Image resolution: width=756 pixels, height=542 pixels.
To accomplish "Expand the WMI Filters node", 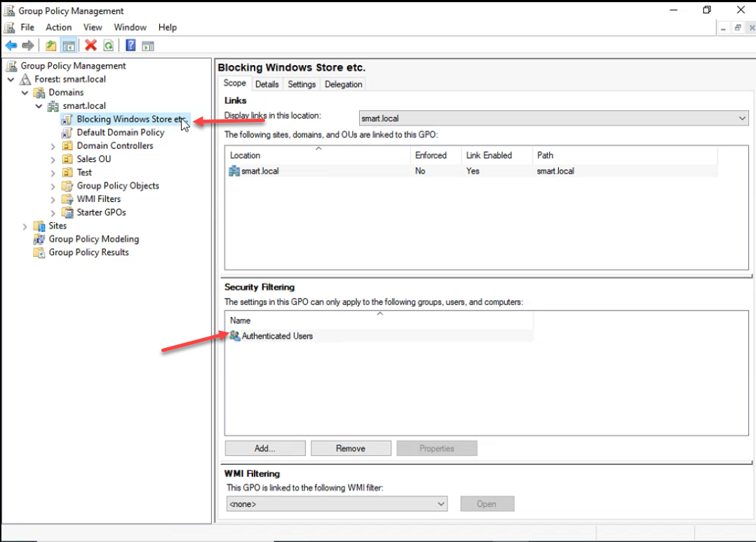I will click(x=53, y=200).
